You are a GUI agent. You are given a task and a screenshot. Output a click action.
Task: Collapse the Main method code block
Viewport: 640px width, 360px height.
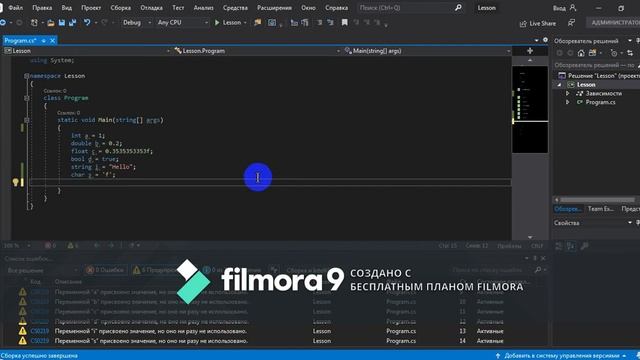[x=27, y=120]
